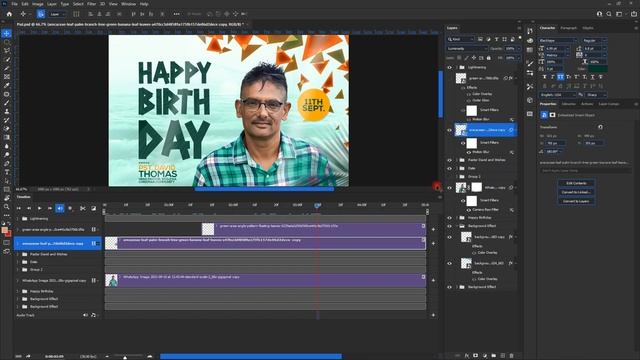Select the Brush tool in the toolbox

[7, 102]
